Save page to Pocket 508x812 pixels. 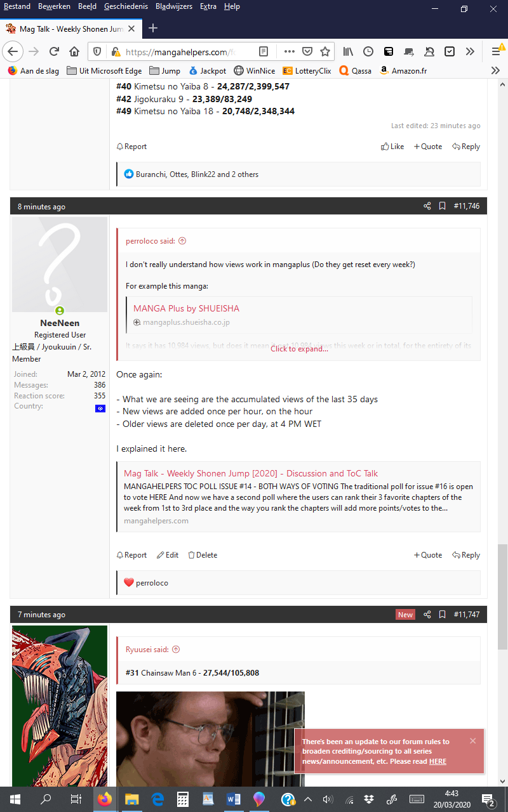click(307, 51)
